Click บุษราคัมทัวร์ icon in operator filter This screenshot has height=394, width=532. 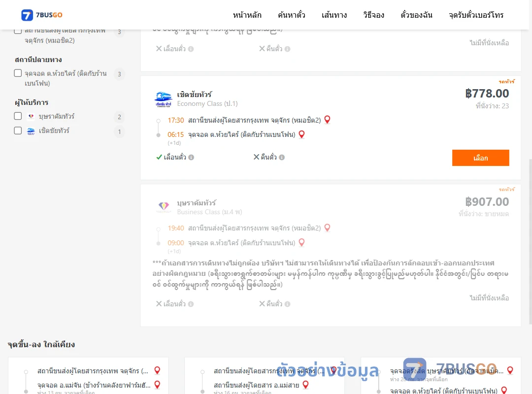(31, 116)
